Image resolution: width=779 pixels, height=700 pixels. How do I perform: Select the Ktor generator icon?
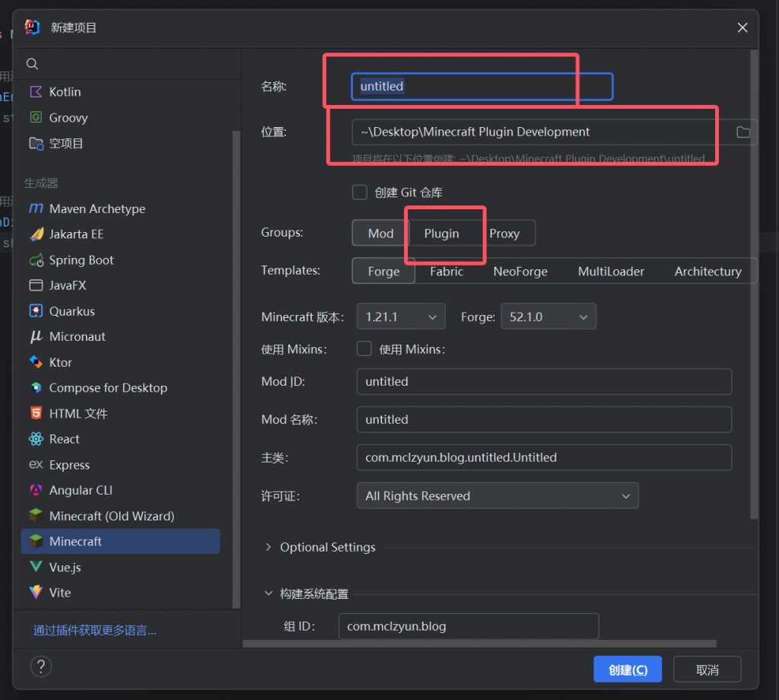[36, 362]
